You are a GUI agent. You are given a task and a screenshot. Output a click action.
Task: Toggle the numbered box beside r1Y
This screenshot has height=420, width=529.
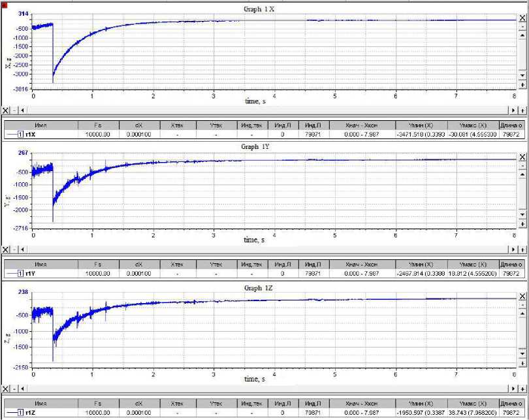(20, 274)
